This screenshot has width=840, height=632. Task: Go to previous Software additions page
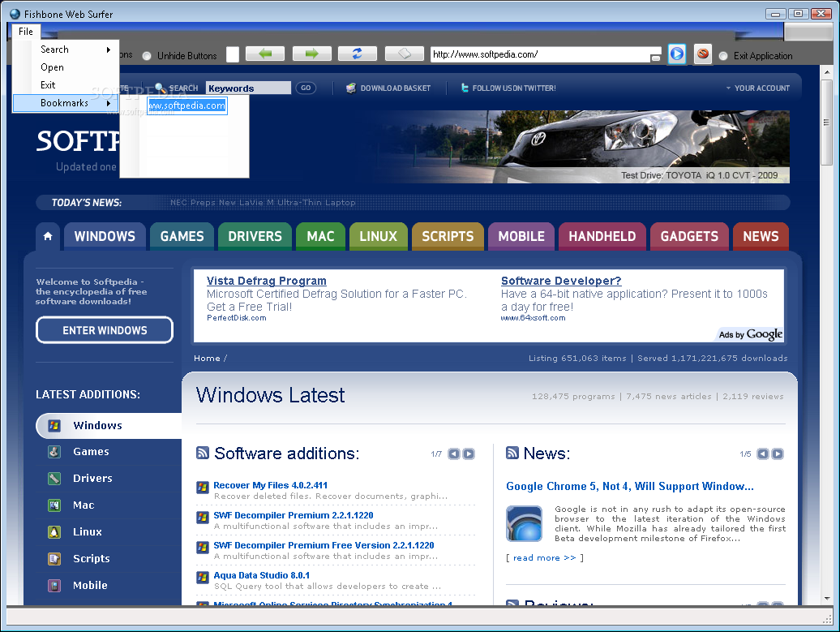[454, 454]
